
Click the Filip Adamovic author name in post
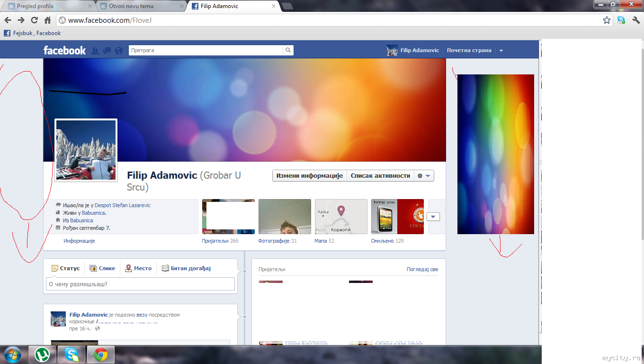tap(89, 315)
